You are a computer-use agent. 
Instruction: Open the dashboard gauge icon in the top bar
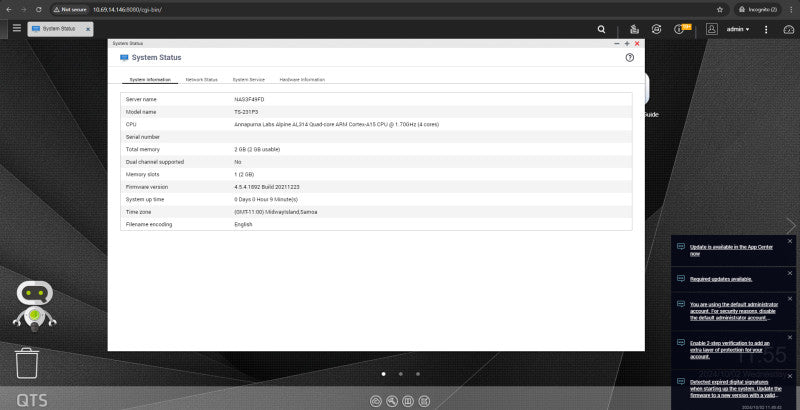789,30
